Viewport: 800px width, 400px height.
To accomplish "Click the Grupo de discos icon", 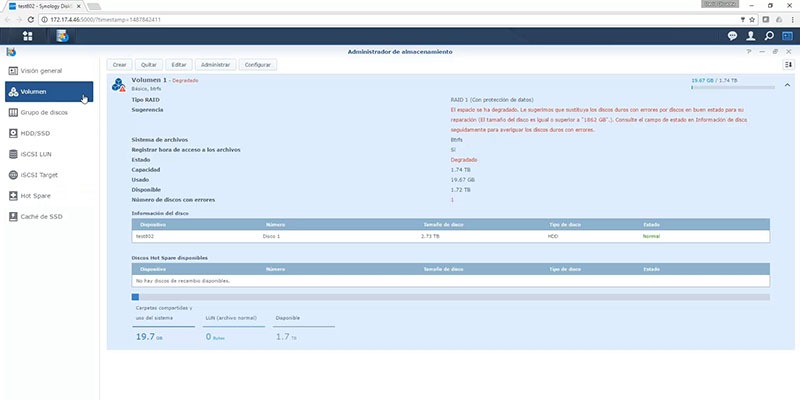I will pyautogui.click(x=13, y=113).
